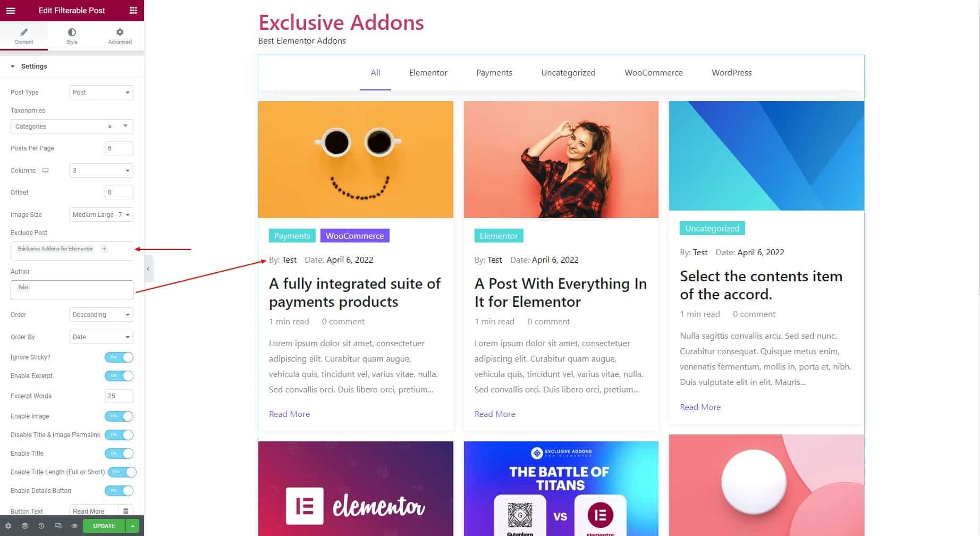This screenshot has height=536, width=980.
Task: Open the hamburger menu in Elementor header
Action: [11, 10]
